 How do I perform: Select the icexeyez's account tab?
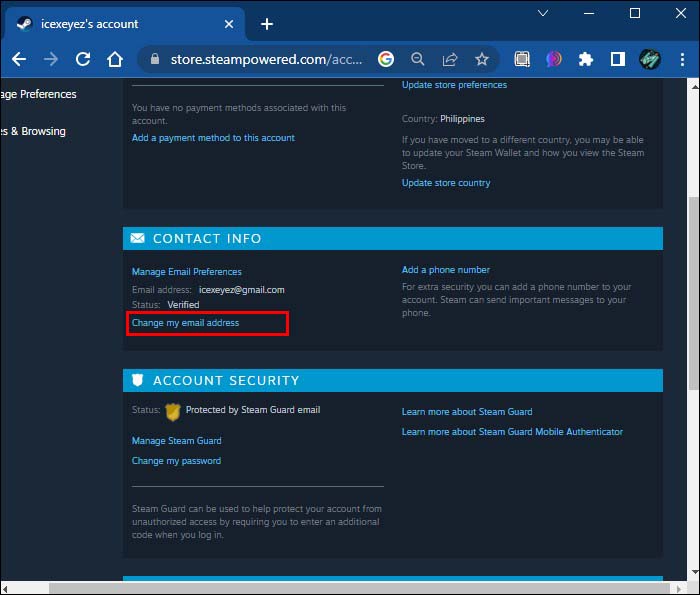(123, 24)
